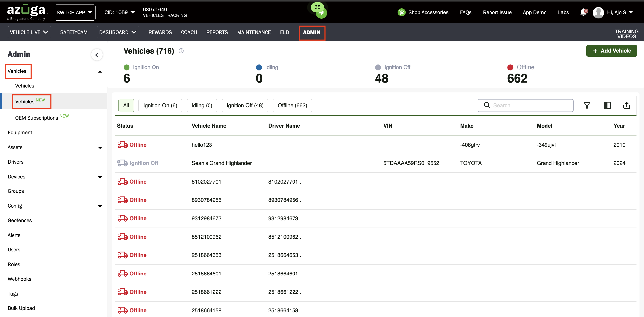This screenshot has height=317, width=644.
Task: Click the Shop Accessories cart icon
Action: pyautogui.click(x=401, y=12)
